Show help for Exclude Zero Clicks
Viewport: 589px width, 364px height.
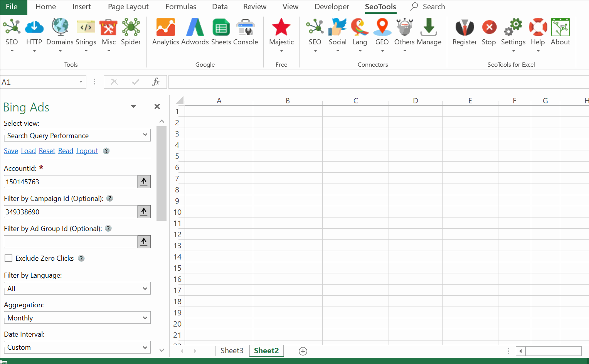81,258
